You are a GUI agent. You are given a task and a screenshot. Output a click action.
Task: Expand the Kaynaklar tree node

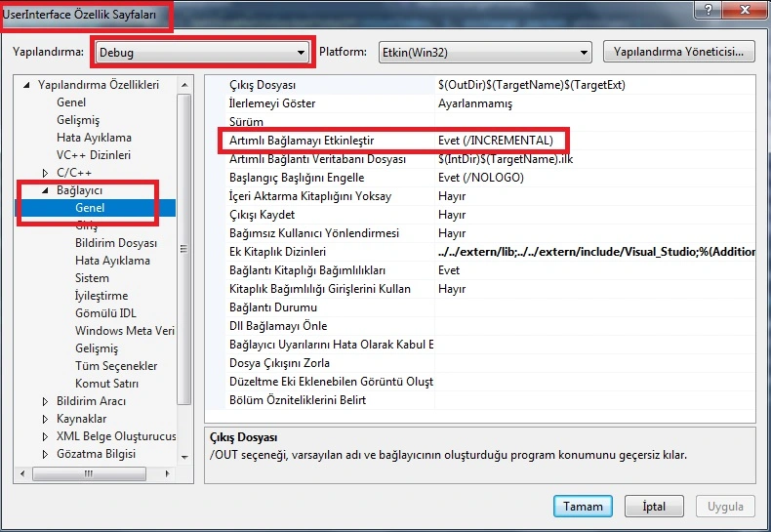click(45, 419)
